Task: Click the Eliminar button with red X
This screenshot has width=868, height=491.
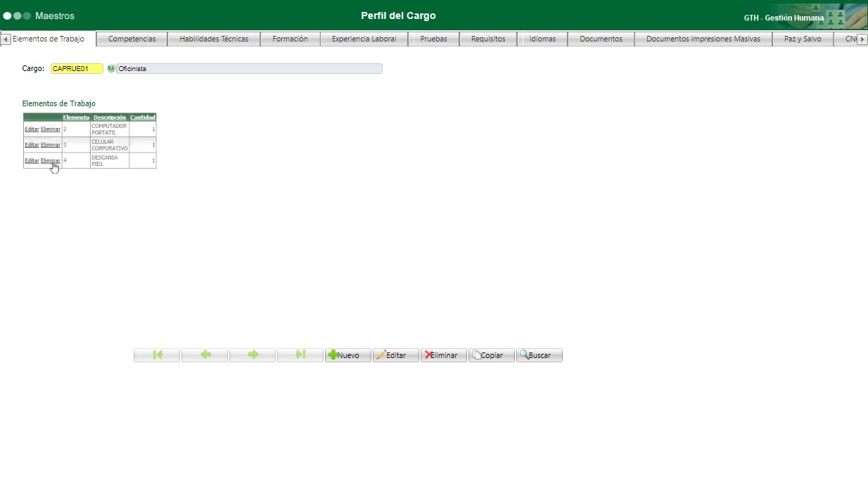Action: tap(444, 355)
